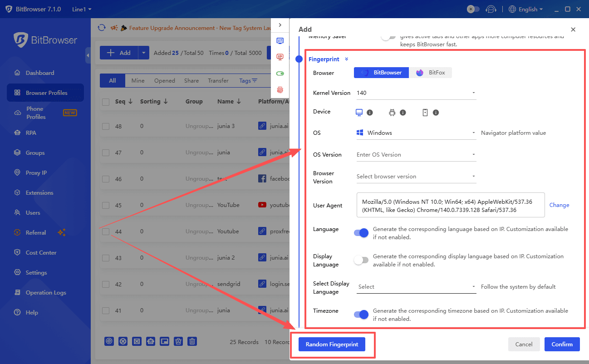Open Proxy IP in the sidebar
The image size is (589, 364).
coord(36,173)
